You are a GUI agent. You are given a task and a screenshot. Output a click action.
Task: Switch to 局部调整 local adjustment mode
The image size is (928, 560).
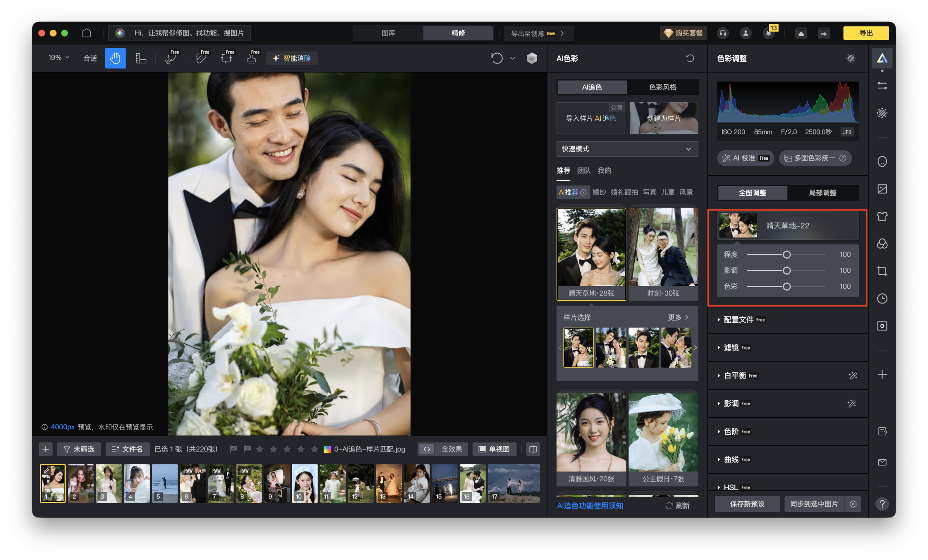[x=822, y=193]
